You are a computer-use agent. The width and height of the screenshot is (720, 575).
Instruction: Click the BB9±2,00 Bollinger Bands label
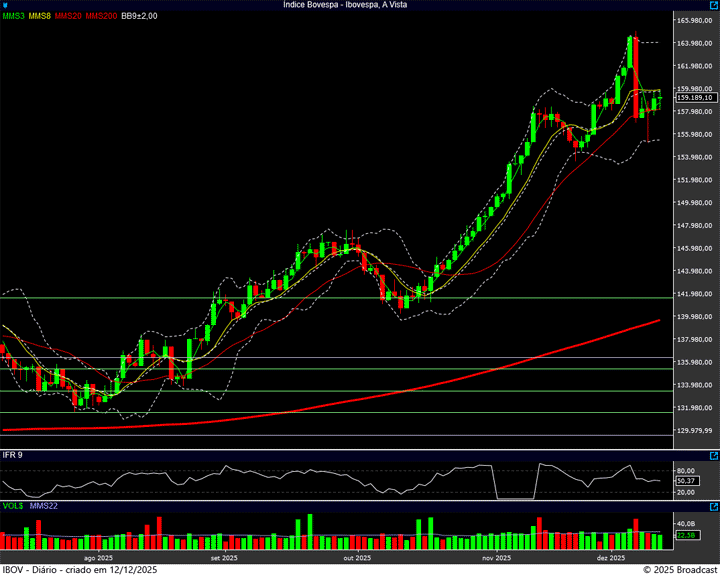point(139,16)
